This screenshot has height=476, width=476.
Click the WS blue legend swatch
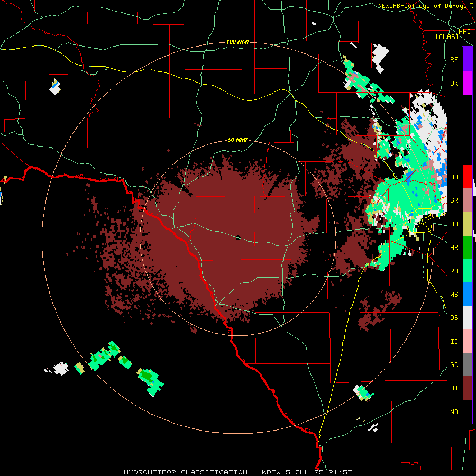tap(467, 294)
